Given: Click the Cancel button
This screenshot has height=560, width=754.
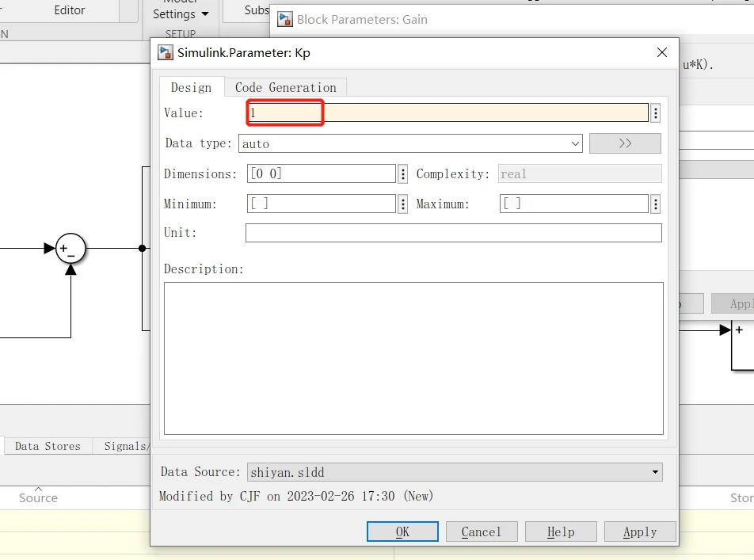Looking at the screenshot, I should coord(482,531).
